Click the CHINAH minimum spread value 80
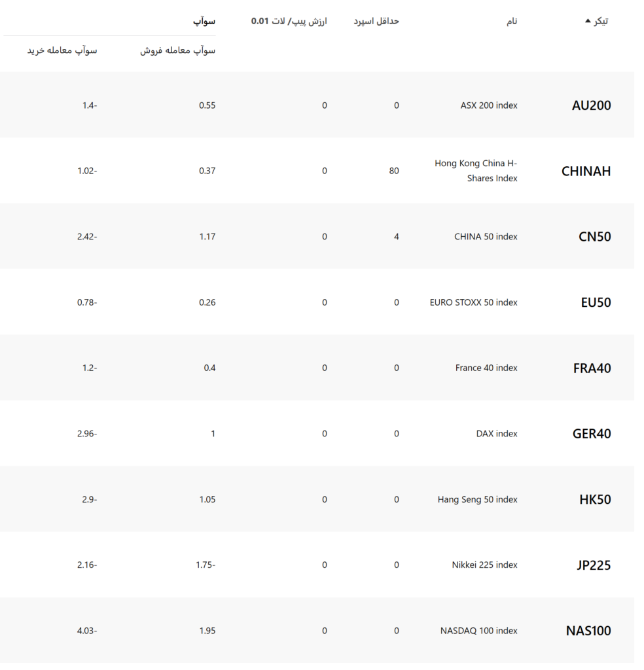This screenshot has width=644, height=670. click(394, 171)
